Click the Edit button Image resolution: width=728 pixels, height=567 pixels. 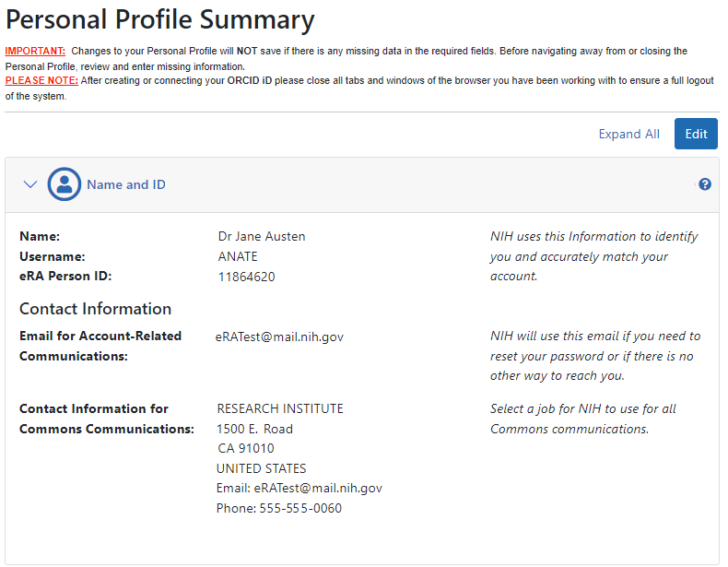pos(696,134)
